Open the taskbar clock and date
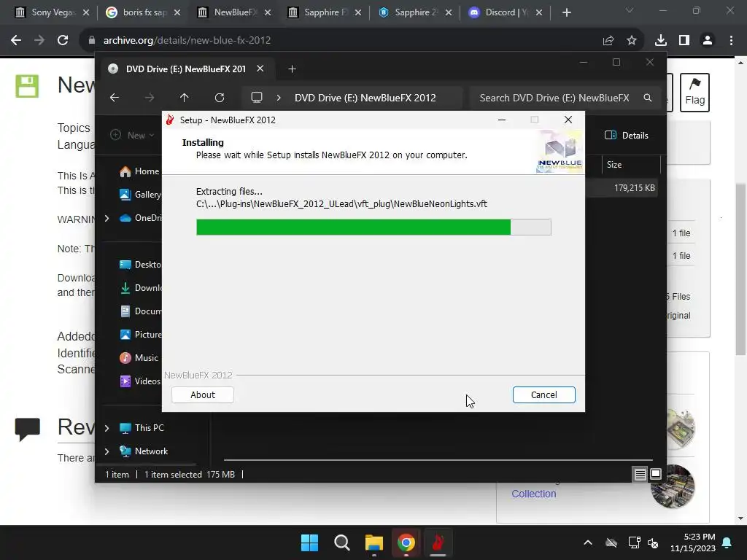 pos(693,542)
